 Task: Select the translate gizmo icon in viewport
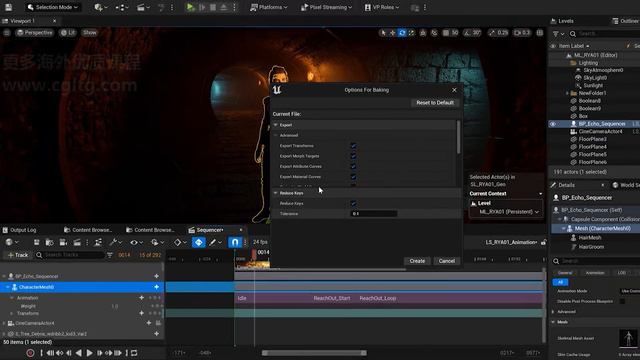point(392,33)
